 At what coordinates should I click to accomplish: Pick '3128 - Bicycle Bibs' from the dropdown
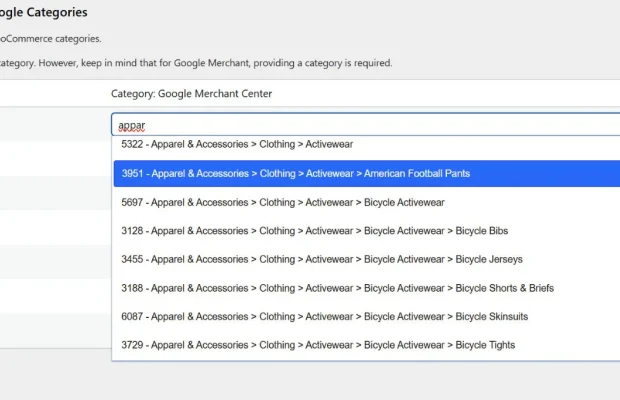[x=367, y=231]
